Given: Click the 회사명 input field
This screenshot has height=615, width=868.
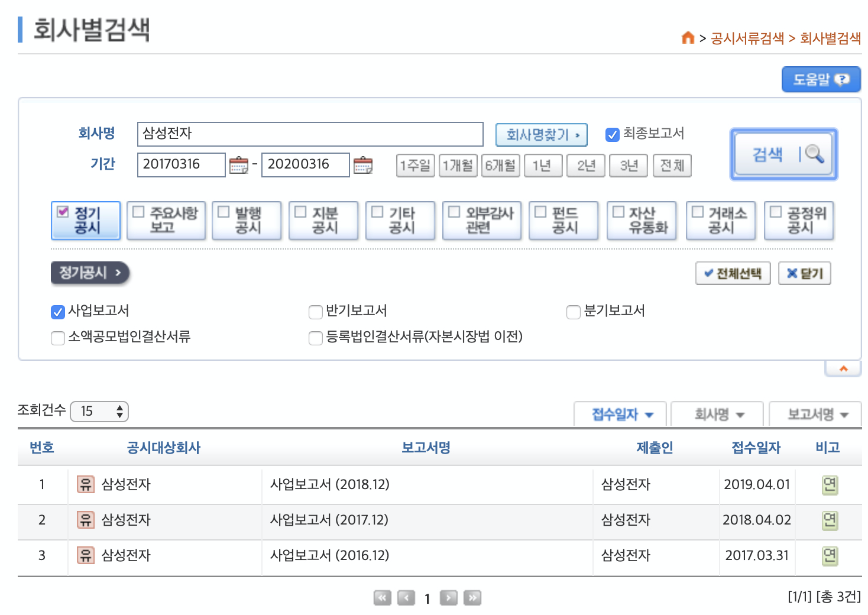Looking at the screenshot, I should pyautogui.click(x=310, y=134).
